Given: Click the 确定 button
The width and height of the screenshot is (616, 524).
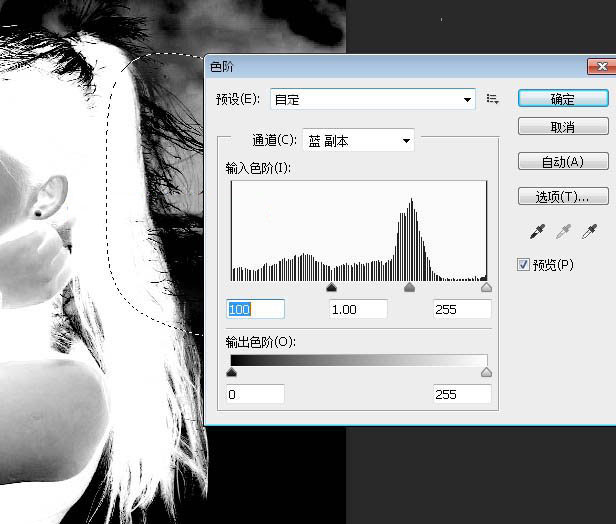Looking at the screenshot, I should (x=563, y=99).
